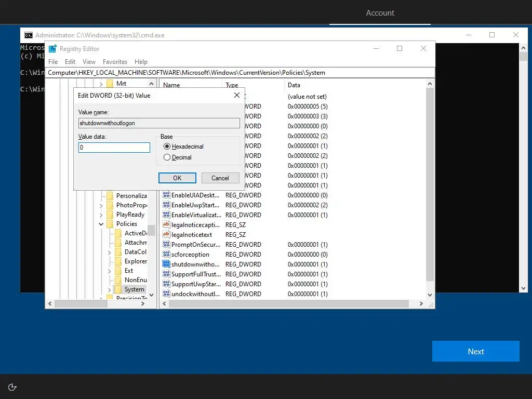
Task: Click the DataCol folder icon
Action: pos(118,252)
